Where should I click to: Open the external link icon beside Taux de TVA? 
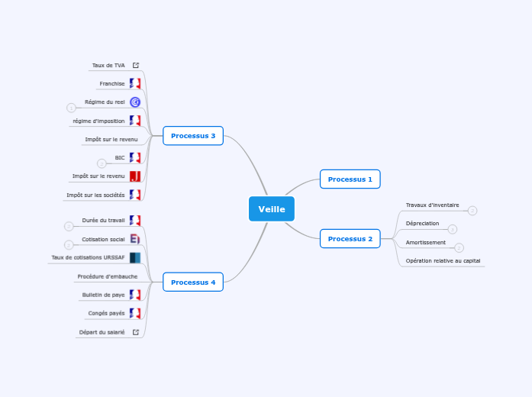[136, 66]
